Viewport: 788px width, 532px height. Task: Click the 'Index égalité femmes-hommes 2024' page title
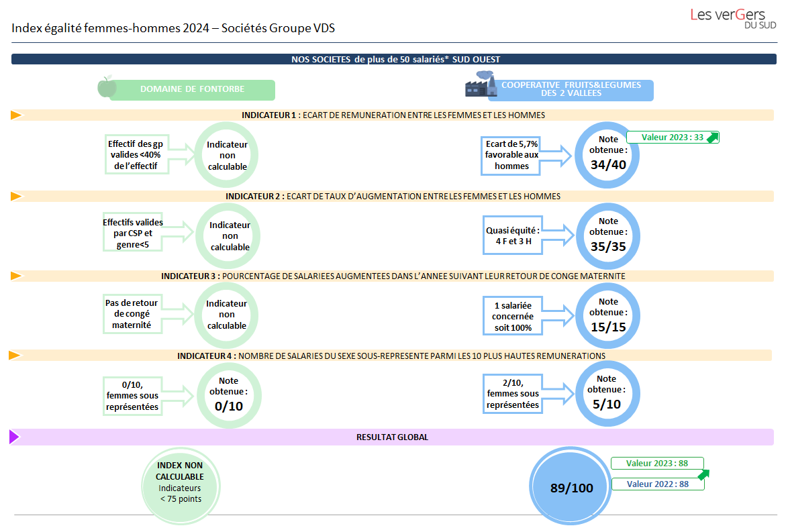tap(173, 28)
